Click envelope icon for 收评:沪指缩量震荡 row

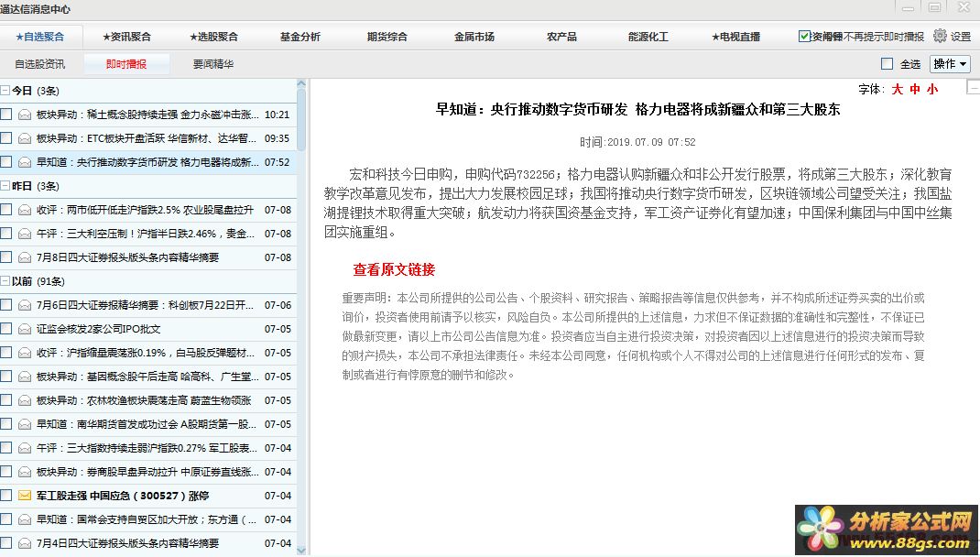tap(25, 353)
